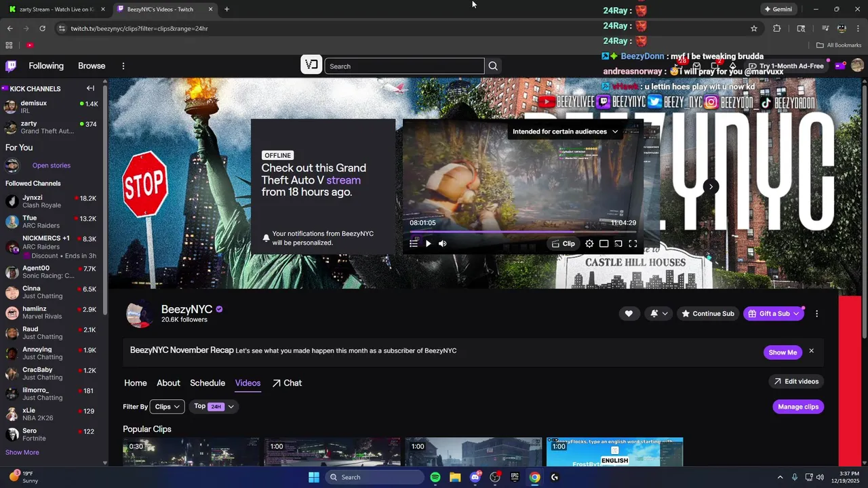Image resolution: width=868 pixels, height=488 pixels.
Task: Dismiss the November Recap banner
Action: click(x=811, y=351)
